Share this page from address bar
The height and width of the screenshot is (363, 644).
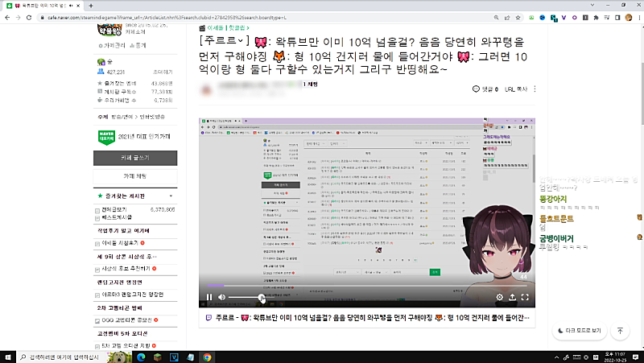click(x=507, y=18)
